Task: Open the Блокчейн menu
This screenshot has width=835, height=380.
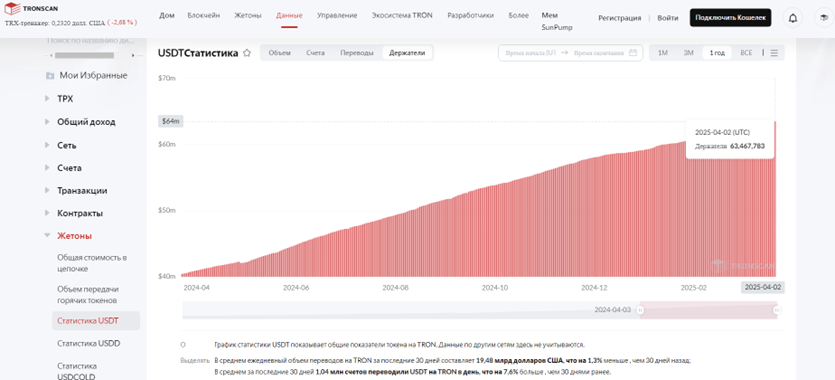Action: 203,15
